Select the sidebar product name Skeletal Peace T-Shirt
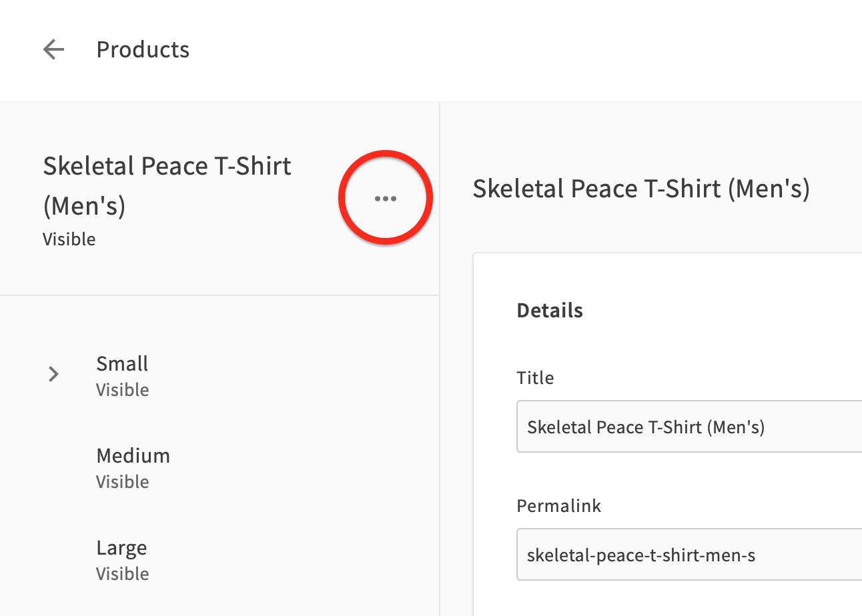 (167, 186)
